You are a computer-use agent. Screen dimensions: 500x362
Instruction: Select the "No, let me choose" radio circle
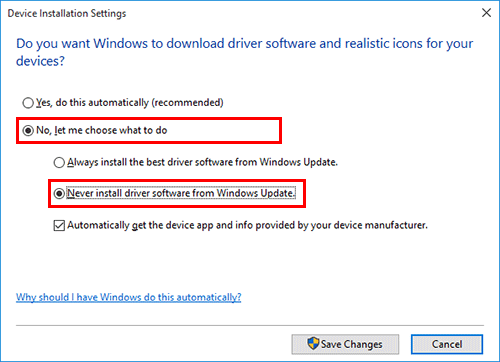[28, 130]
